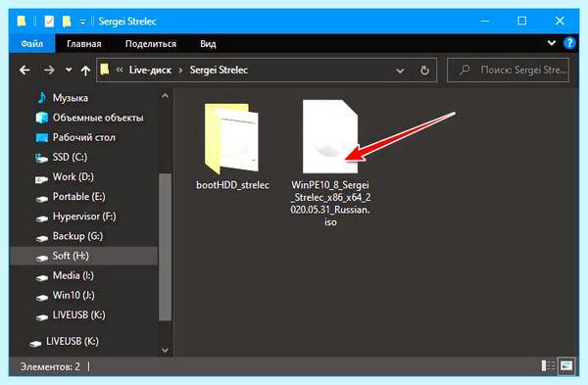Click the Portable (E:) drive icon
The height and width of the screenshot is (385, 588).
41,199
